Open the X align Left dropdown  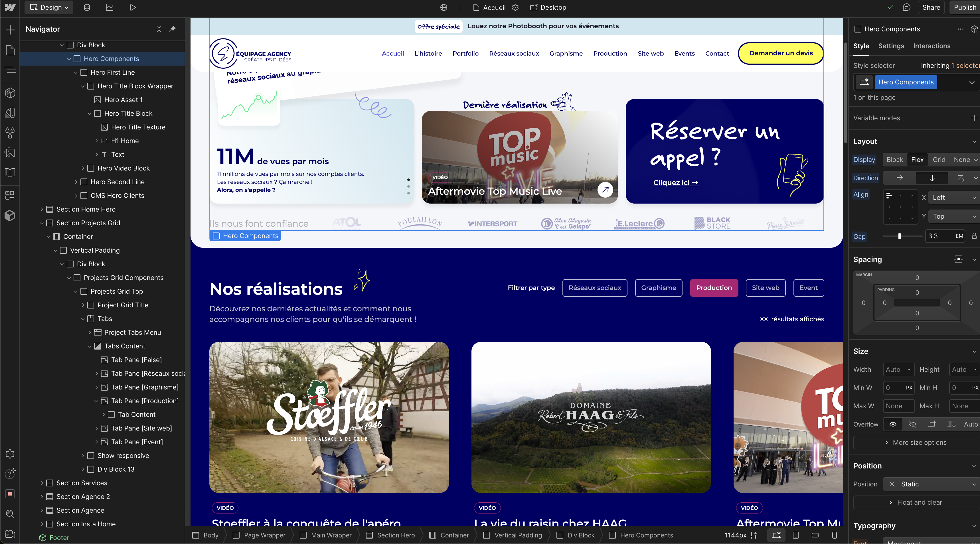pyautogui.click(x=954, y=197)
